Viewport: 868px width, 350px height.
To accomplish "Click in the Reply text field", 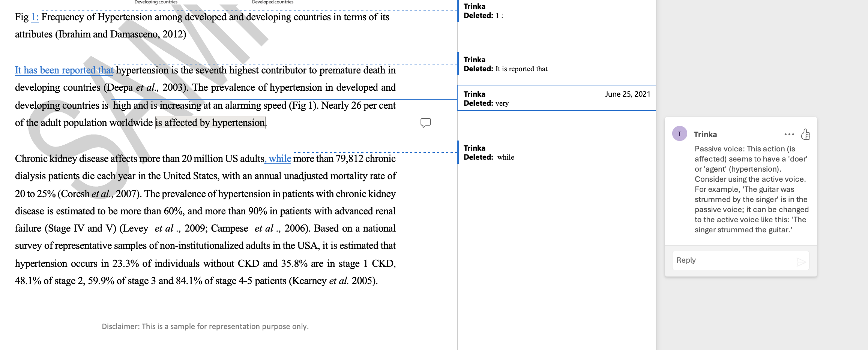I will click(731, 260).
